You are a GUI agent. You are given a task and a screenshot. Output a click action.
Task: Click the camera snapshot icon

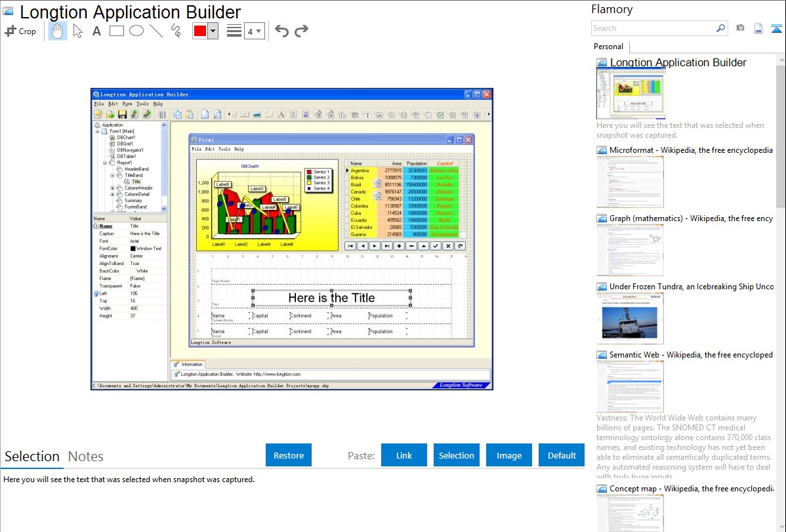pyautogui.click(x=740, y=28)
